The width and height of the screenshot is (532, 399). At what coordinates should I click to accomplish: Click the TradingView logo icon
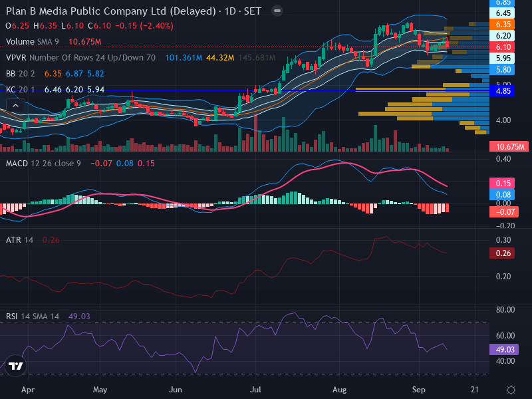click(15, 366)
